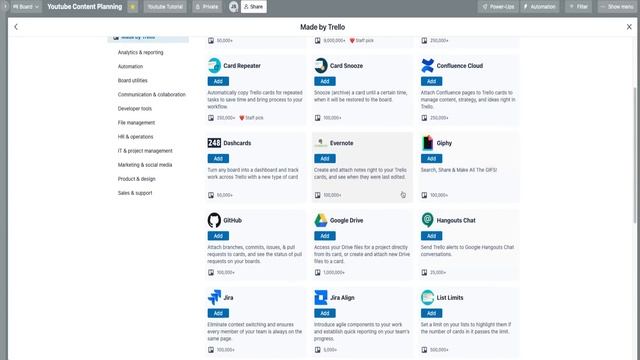Open the Youtube Tutorial workspace button
Image resolution: width=640 pixels, height=360 pixels.
[x=165, y=7]
